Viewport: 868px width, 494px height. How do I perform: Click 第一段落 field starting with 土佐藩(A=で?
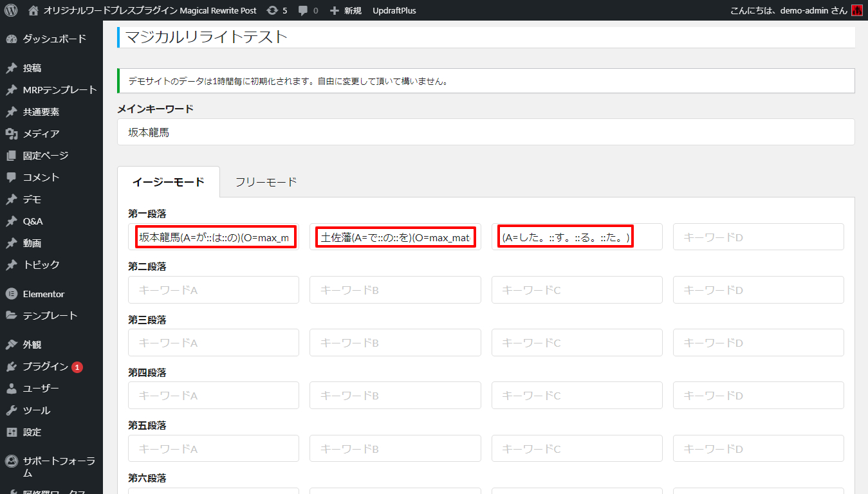pos(395,237)
